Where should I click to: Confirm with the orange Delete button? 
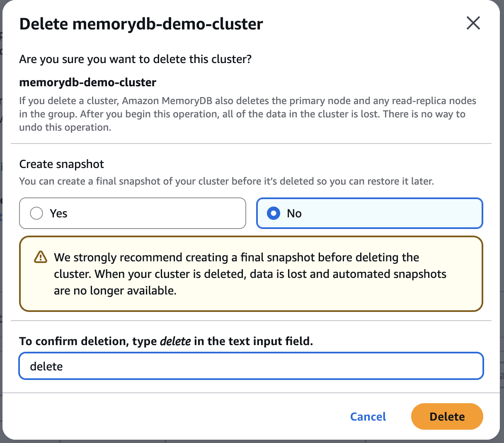[x=447, y=416]
